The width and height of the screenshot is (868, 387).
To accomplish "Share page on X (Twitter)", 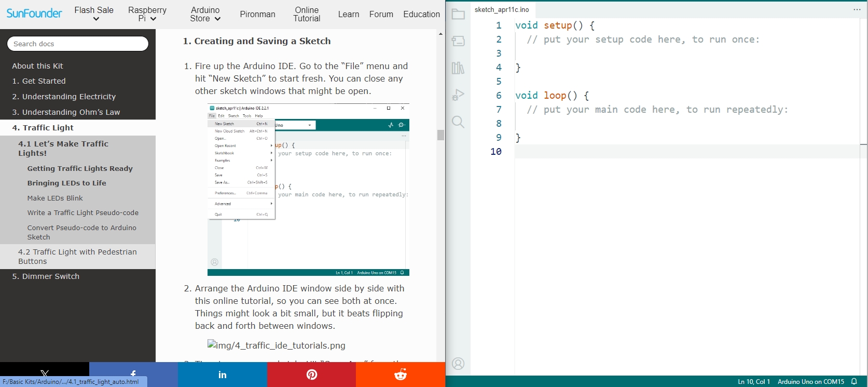I will tap(45, 375).
